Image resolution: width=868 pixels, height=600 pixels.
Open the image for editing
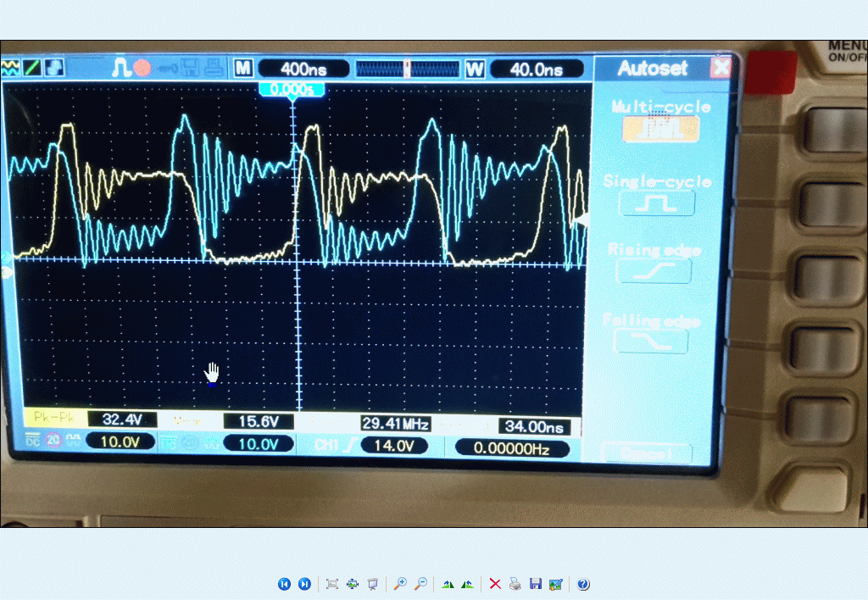point(555,584)
